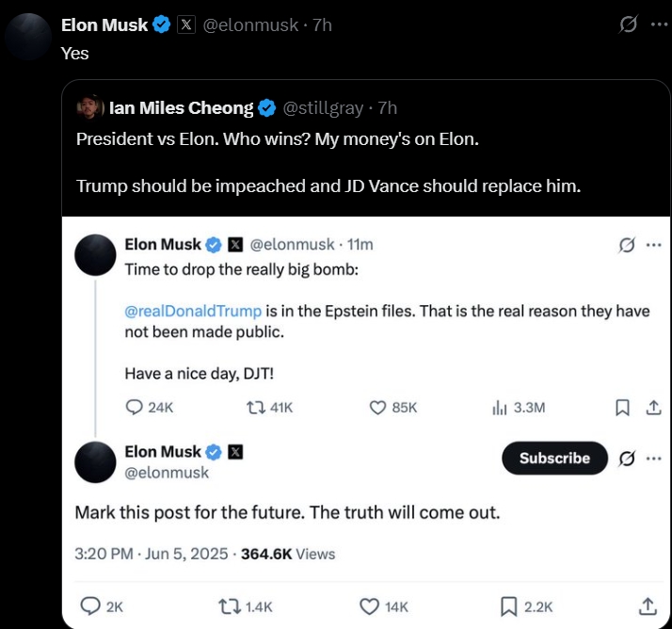Open Ian Miles Cheong's profile avatar

(x=91, y=107)
